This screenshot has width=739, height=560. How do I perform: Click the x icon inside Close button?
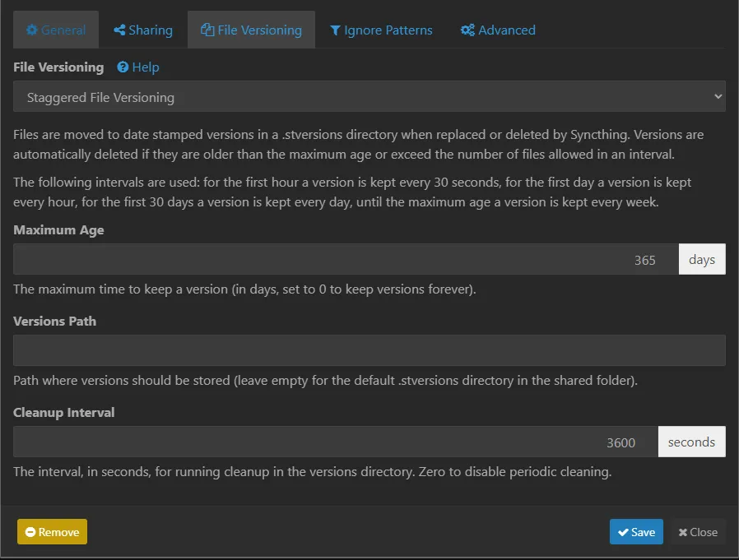point(683,531)
